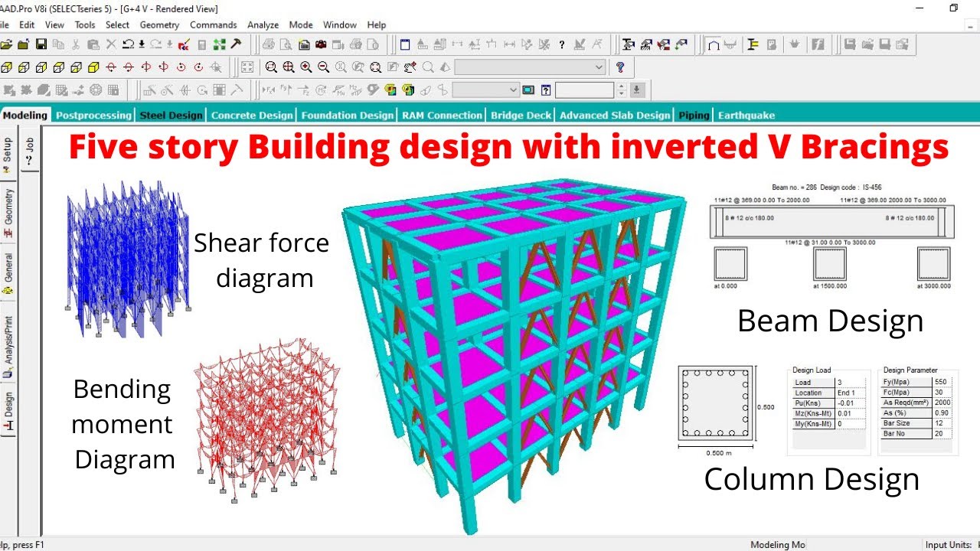Click the Zoom In magnifier icon
The width and height of the screenshot is (980, 551).
pyautogui.click(x=305, y=67)
